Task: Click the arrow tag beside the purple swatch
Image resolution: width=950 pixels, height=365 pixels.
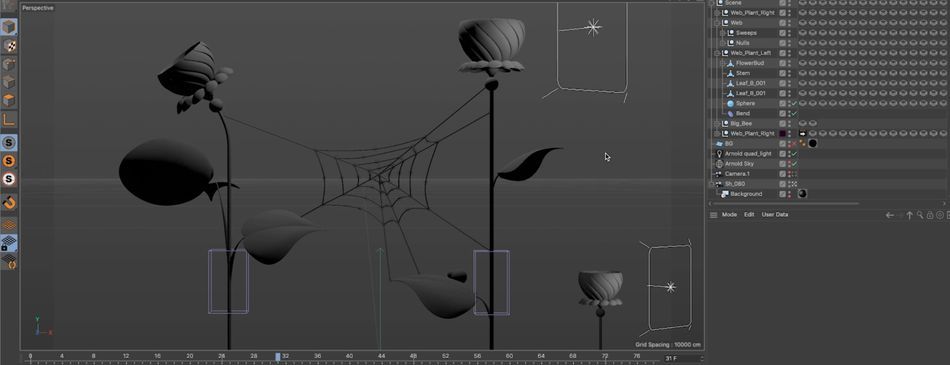Action: [x=802, y=133]
